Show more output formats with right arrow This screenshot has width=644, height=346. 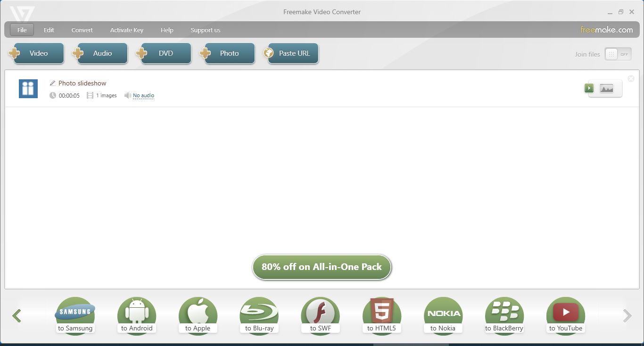[627, 316]
